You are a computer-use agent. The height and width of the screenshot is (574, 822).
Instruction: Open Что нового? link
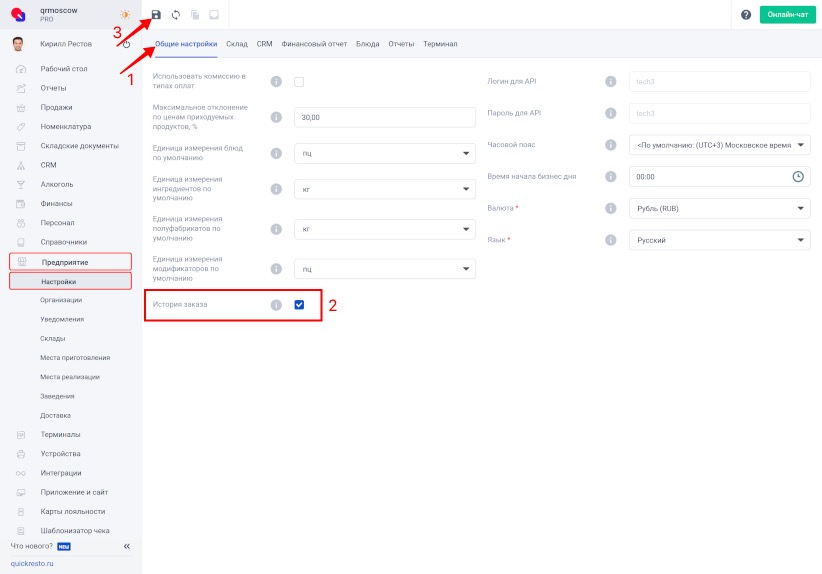tap(31, 546)
